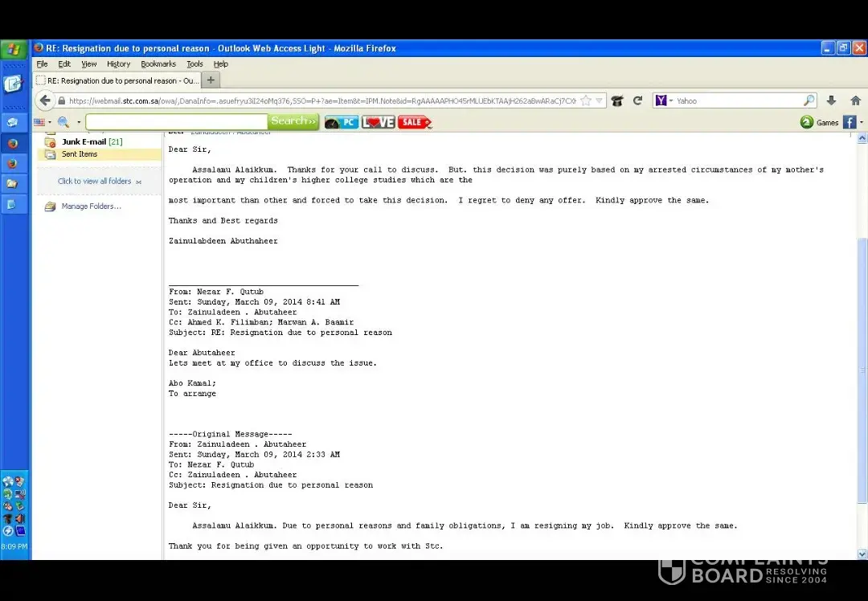Click 'From: Nezar F. Qutub' line
This screenshot has width=868, height=601.
(216, 292)
